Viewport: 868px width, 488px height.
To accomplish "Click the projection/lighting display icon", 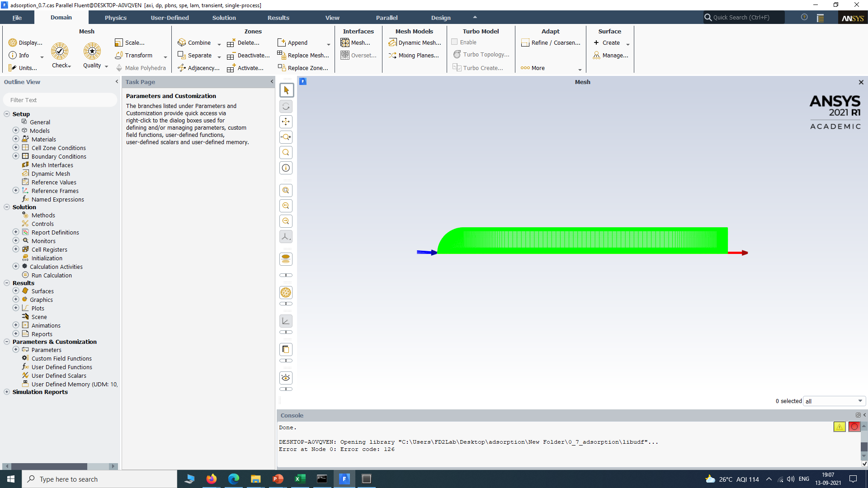I will [x=286, y=259].
